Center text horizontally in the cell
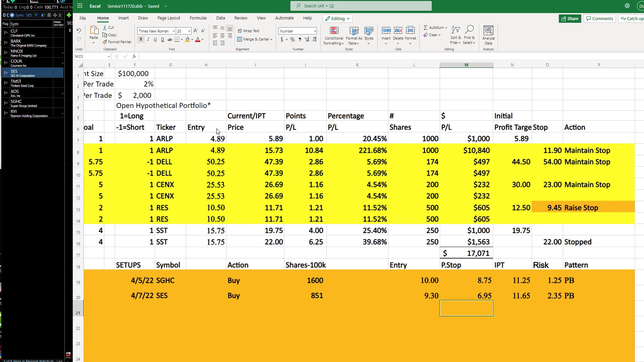 (222, 35)
